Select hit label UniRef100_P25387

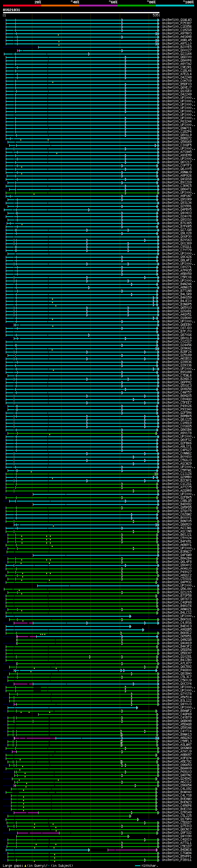(177, 23)
